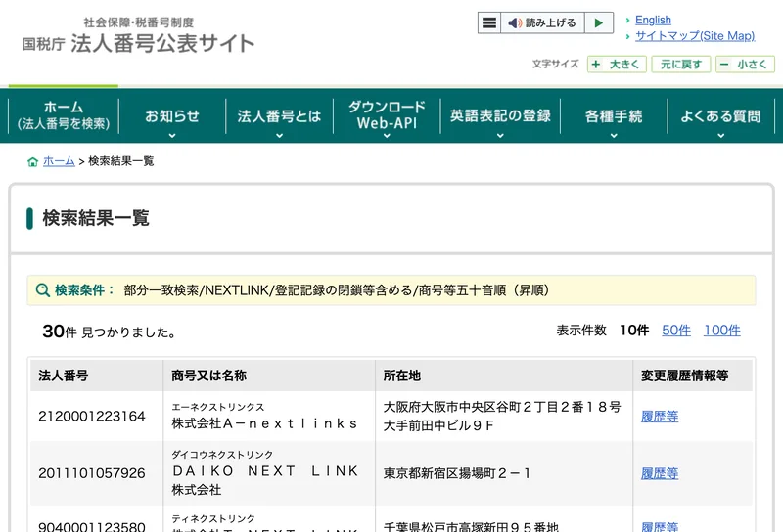The image size is (783, 532).
Task: Reset text size with 元に戻す button
Action: [x=680, y=65]
